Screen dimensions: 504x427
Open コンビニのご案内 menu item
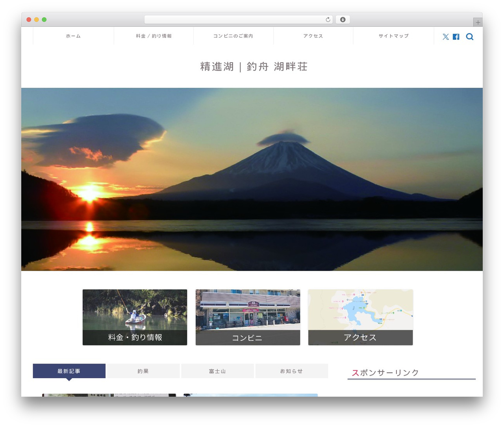pos(233,36)
